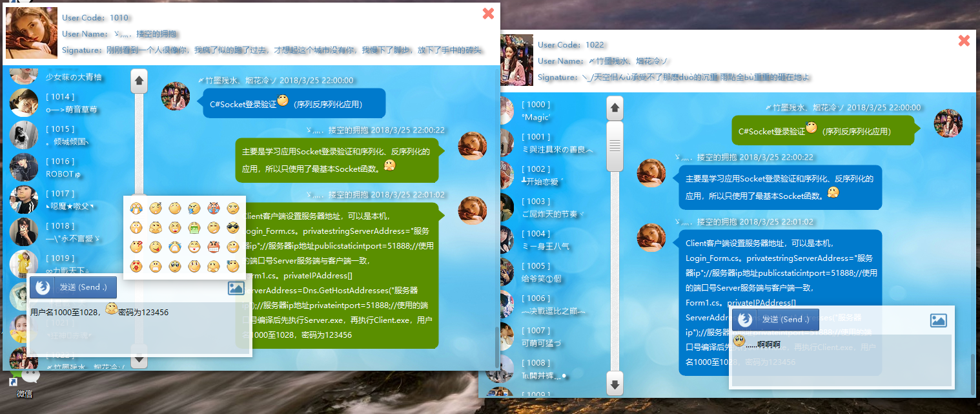Pick the sunglasses emoji in the emoji panel
The image size is (980, 414).
[233, 227]
